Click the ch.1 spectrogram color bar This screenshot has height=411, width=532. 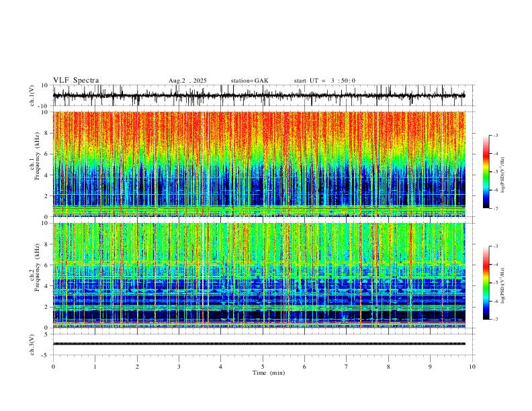coord(486,172)
